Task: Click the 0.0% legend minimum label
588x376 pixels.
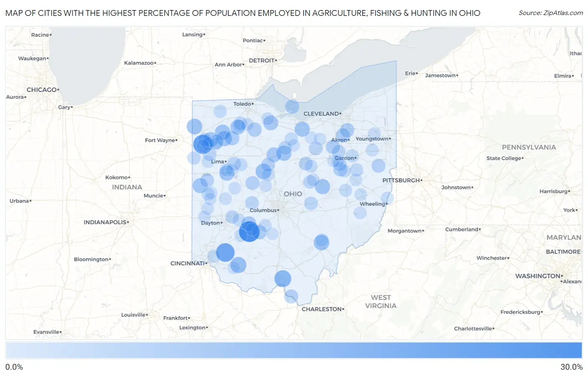Action: tap(14, 367)
